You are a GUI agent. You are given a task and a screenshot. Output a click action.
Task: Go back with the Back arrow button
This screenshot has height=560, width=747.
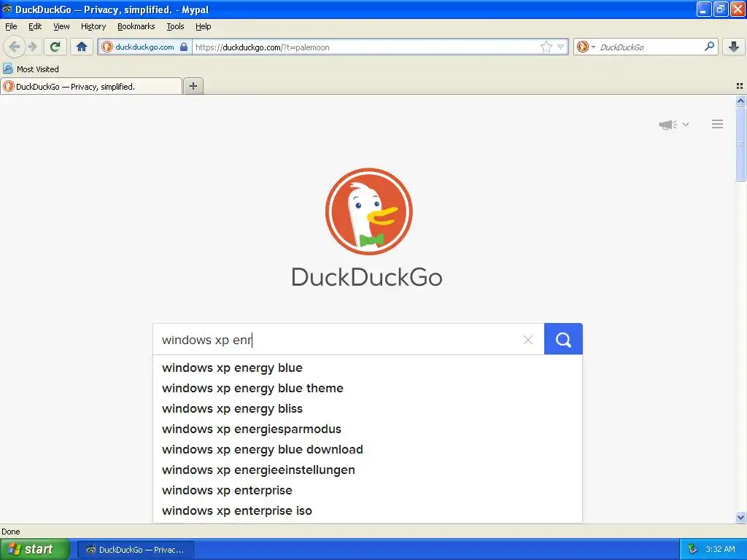pyautogui.click(x=15, y=47)
